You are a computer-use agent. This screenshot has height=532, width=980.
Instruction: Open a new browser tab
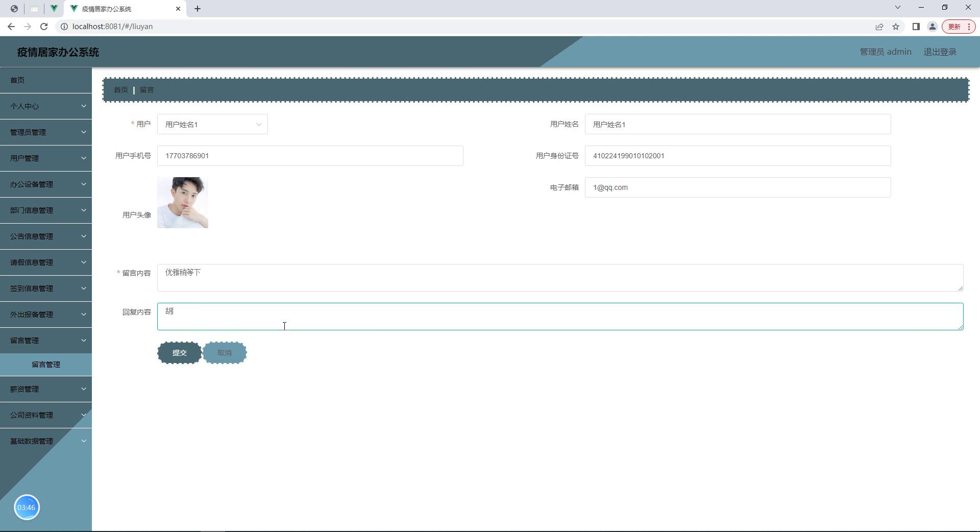point(198,9)
